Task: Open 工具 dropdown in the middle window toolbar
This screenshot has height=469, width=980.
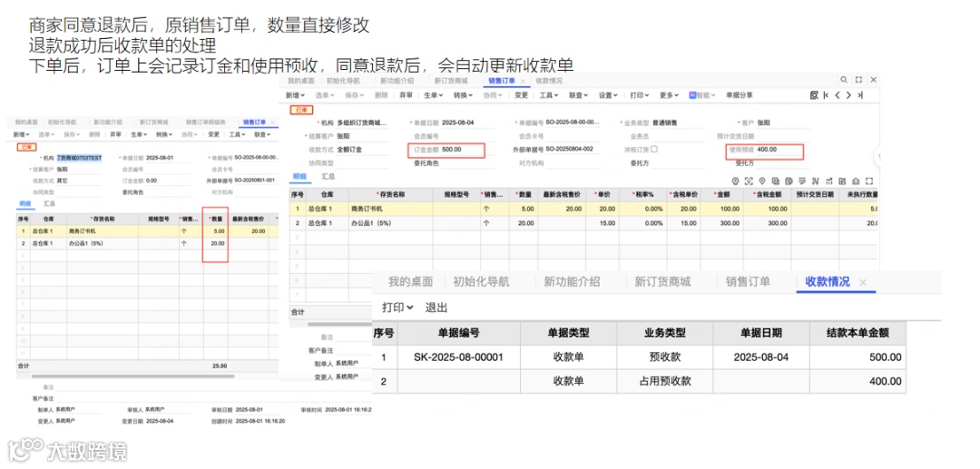Action: [549, 95]
